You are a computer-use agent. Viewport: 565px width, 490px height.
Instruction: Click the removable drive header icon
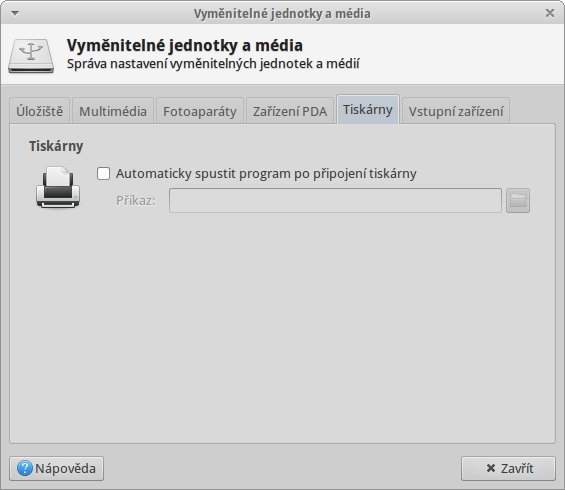[31, 56]
